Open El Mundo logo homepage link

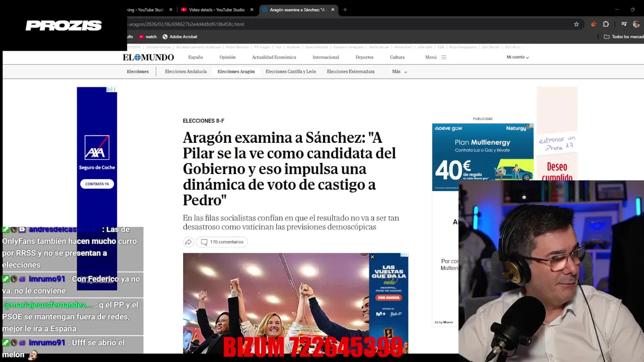(x=148, y=57)
